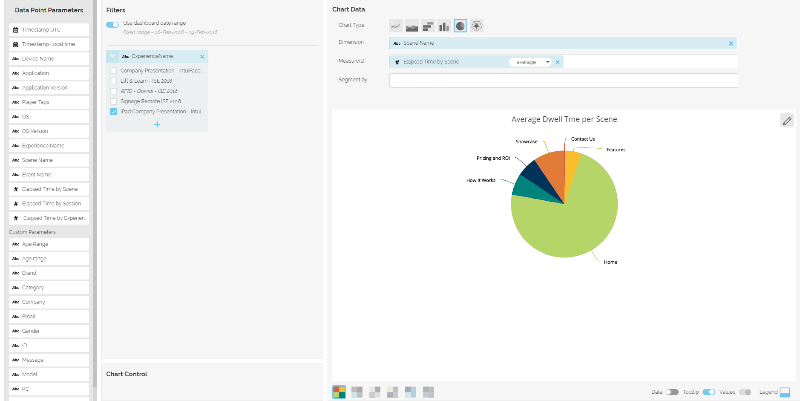Click the Average Dwell Time per Scene title
Image resolution: width=800 pixels, height=401 pixels.
point(564,119)
